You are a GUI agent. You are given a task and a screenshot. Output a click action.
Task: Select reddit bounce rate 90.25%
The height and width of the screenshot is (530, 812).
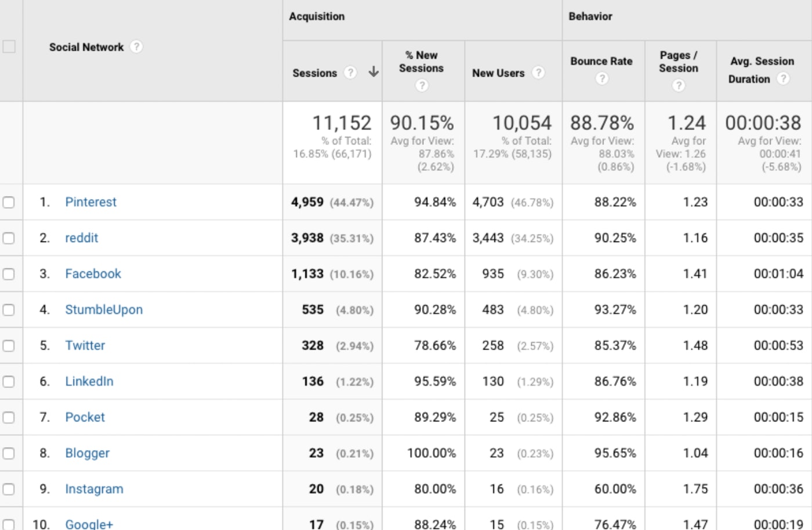(615, 238)
